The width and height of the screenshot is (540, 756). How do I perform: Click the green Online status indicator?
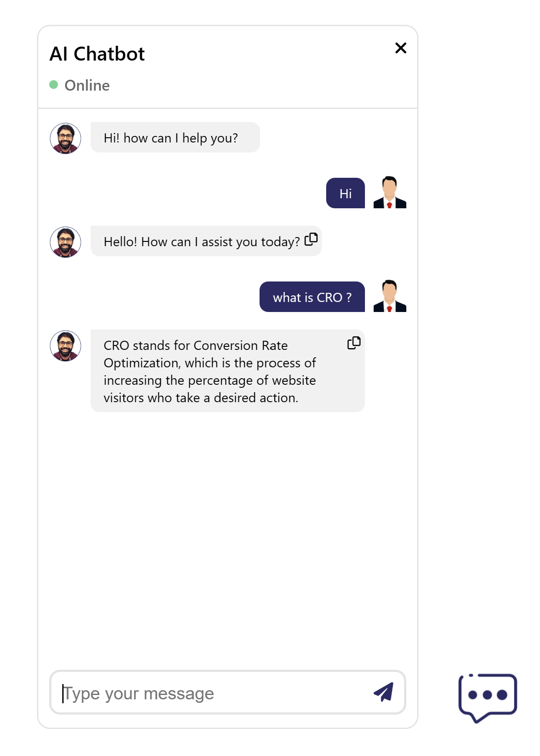pos(54,84)
